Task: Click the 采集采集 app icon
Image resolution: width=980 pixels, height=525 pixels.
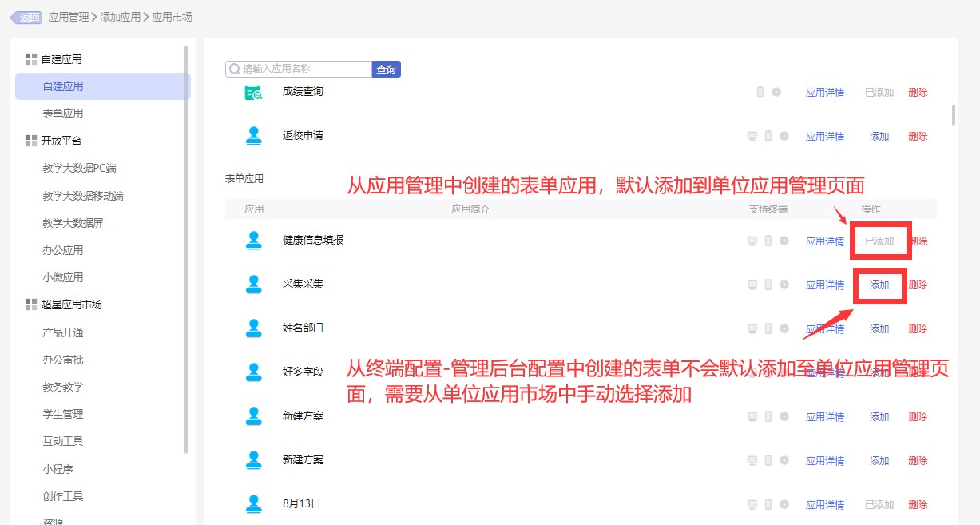Action: click(254, 284)
